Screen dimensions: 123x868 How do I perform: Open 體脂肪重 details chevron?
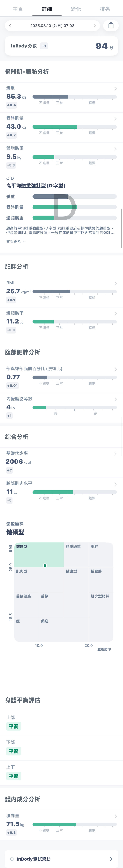(116, 149)
